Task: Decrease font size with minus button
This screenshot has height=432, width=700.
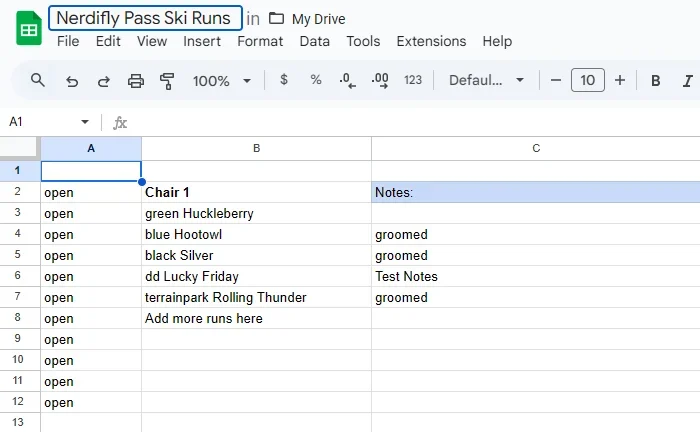Action: point(556,80)
